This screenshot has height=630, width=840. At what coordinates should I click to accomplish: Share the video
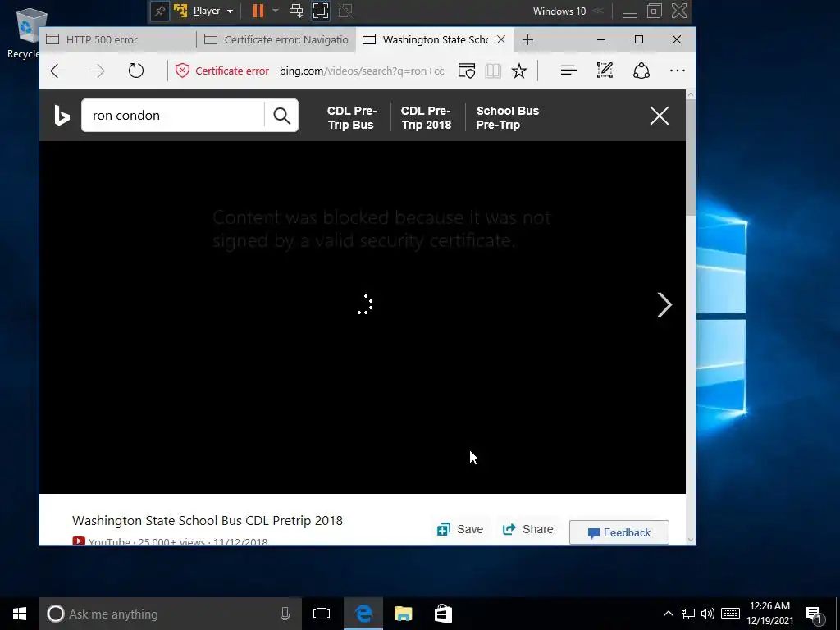click(x=527, y=529)
